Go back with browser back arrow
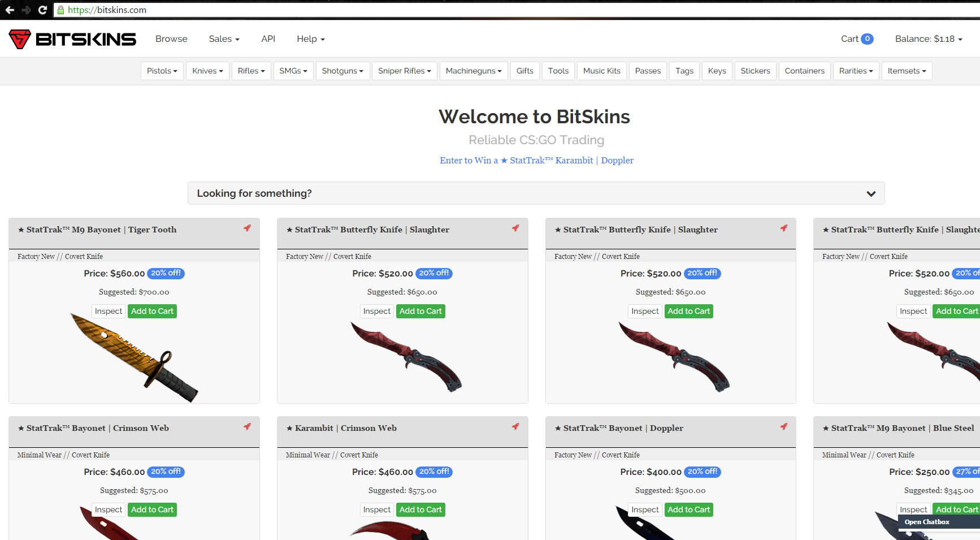Viewport: 980px width, 540px height. coord(10,10)
